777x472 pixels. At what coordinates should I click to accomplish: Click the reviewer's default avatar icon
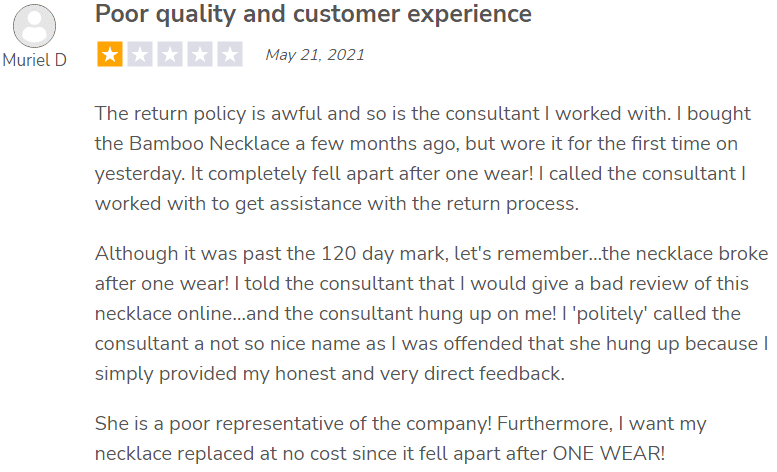click(x=34, y=26)
